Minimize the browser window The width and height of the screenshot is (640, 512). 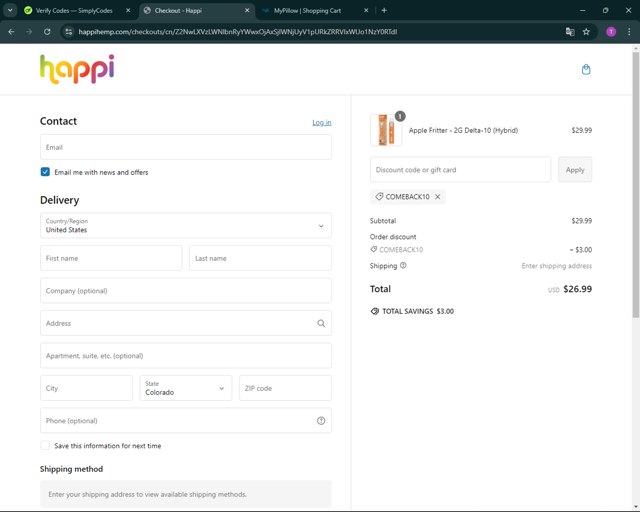coord(582,11)
